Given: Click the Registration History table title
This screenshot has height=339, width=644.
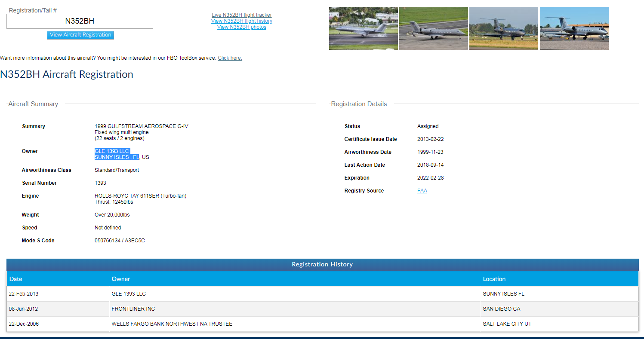Looking at the screenshot, I should (x=322, y=265).
